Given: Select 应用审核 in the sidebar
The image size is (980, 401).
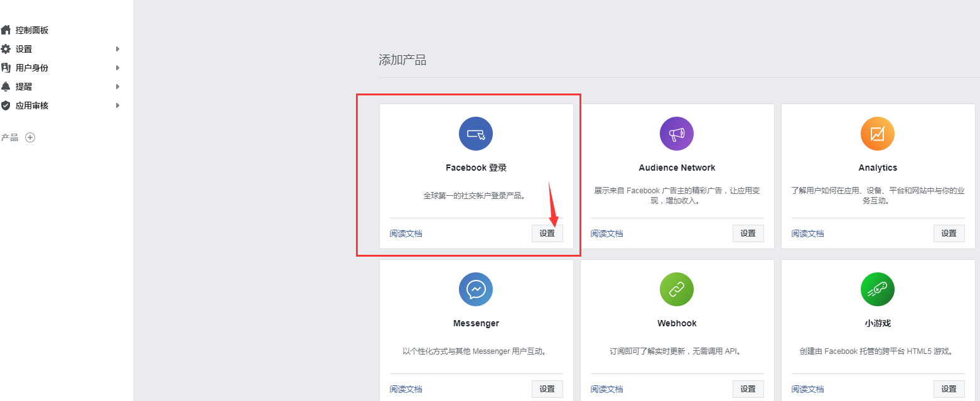Looking at the screenshot, I should [x=32, y=105].
